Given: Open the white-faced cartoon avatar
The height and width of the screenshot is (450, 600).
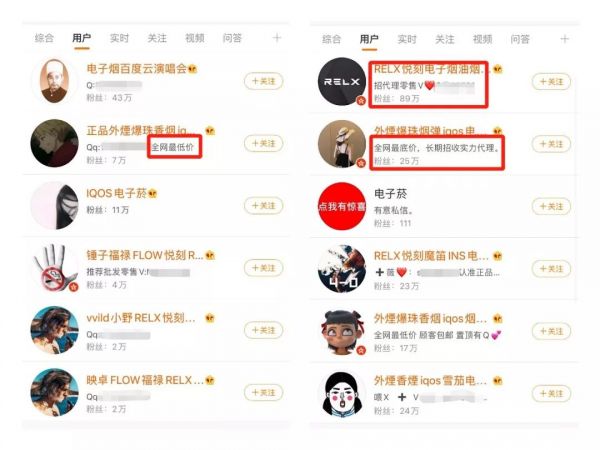Looking at the screenshot, I should click(x=342, y=393).
